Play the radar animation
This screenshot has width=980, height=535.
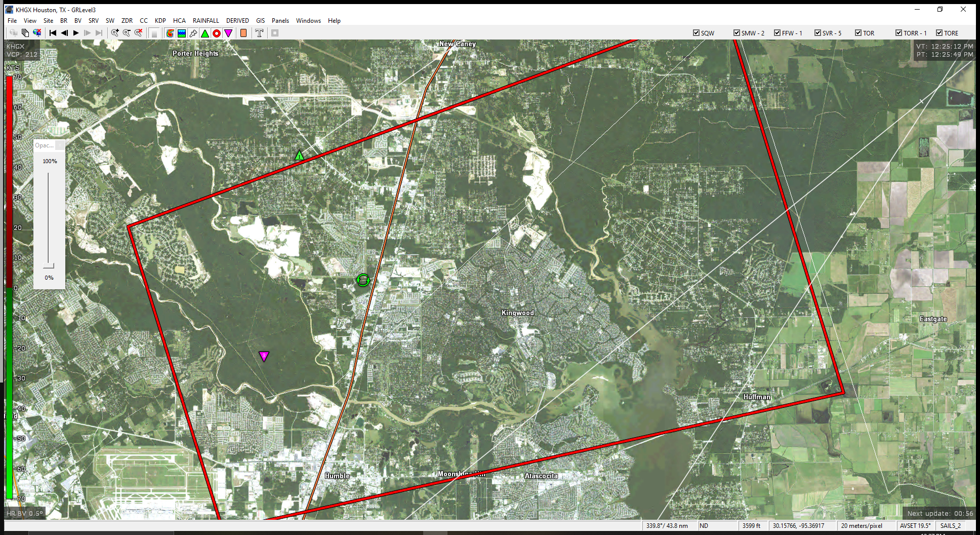pos(76,33)
